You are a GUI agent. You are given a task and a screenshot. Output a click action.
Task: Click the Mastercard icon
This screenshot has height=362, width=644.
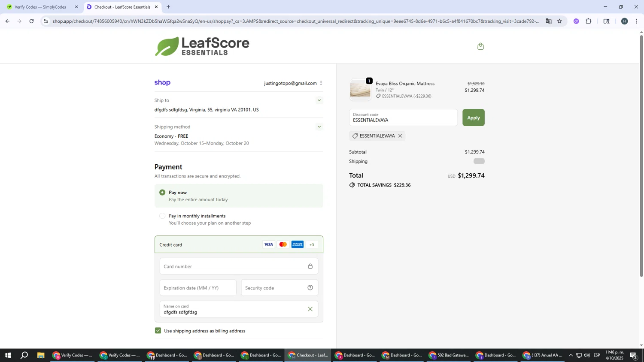(x=283, y=244)
